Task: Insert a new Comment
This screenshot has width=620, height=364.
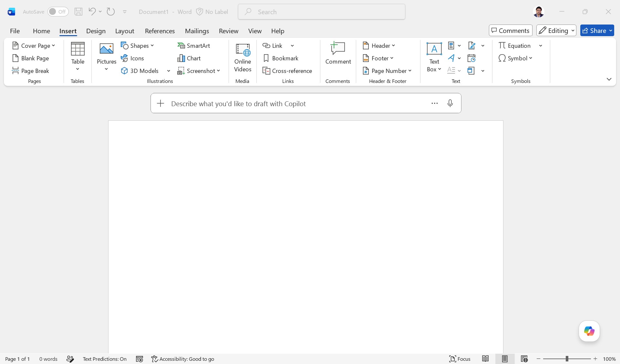Action: point(338,54)
